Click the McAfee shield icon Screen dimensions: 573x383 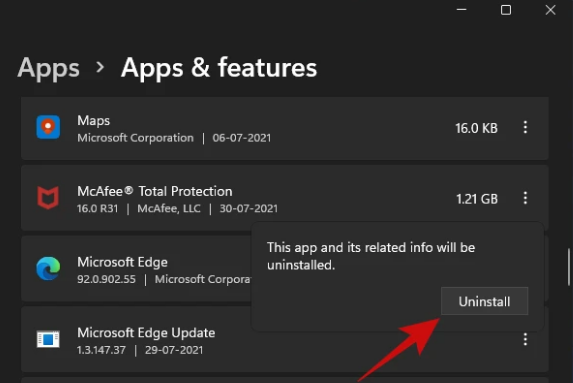48,198
